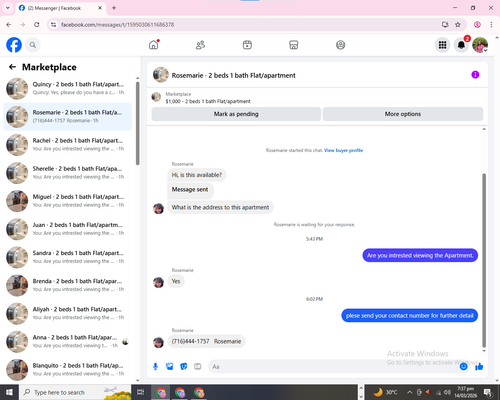Open the Marketplace store icon in nav
Screen dimensions: 500x400
[294, 45]
